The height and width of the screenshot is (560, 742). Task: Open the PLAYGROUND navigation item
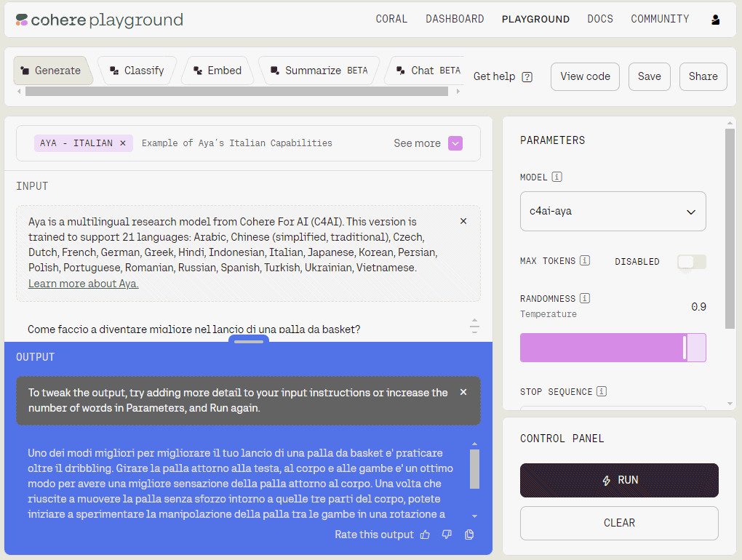pyautogui.click(x=535, y=19)
